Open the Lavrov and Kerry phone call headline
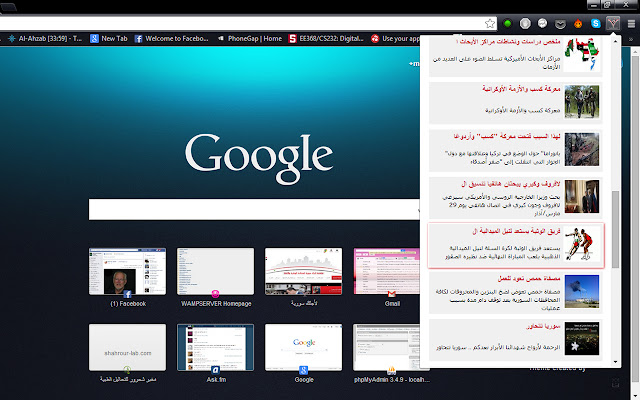The image size is (640, 400). coord(511,184)
